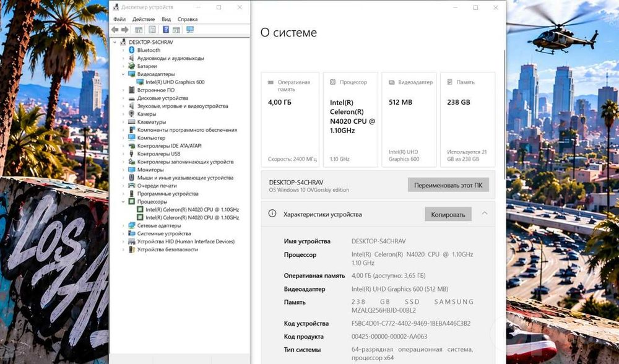619x364 pixels.
Task: Select Устройства HID (Human Interface Devices)
Action: [186, 241]
